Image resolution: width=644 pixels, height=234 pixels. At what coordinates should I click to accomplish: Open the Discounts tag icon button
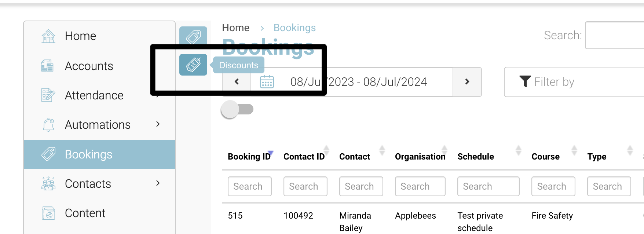pyautogui.click(x=193, y=65)
